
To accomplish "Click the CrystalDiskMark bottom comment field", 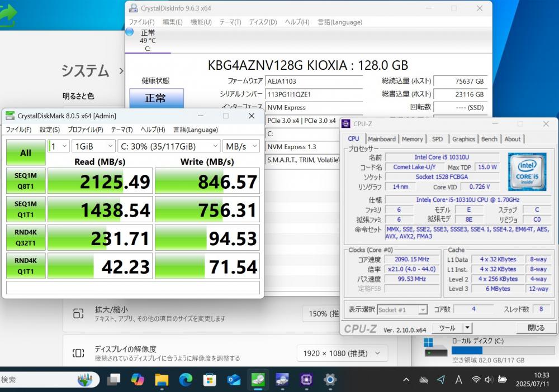I will tap(132, 288).
